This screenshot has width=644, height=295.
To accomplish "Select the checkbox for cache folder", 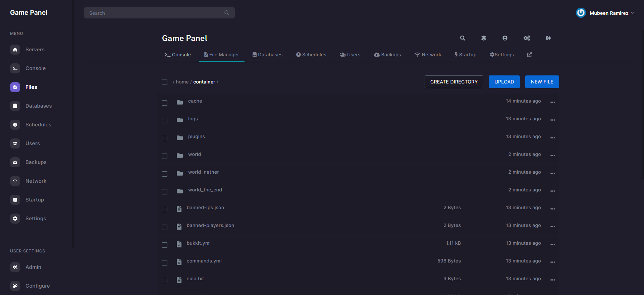I will click(x=165, y=103).
